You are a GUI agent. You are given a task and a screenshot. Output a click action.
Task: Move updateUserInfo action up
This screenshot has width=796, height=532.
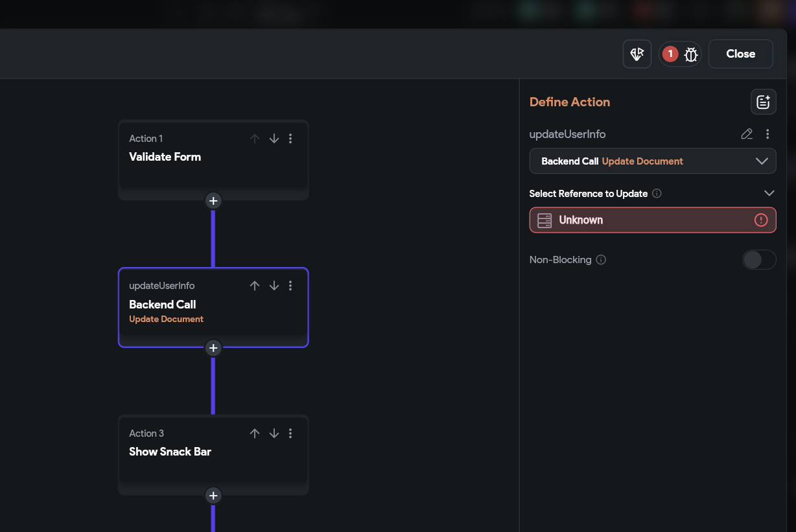[x=255, y=286]
